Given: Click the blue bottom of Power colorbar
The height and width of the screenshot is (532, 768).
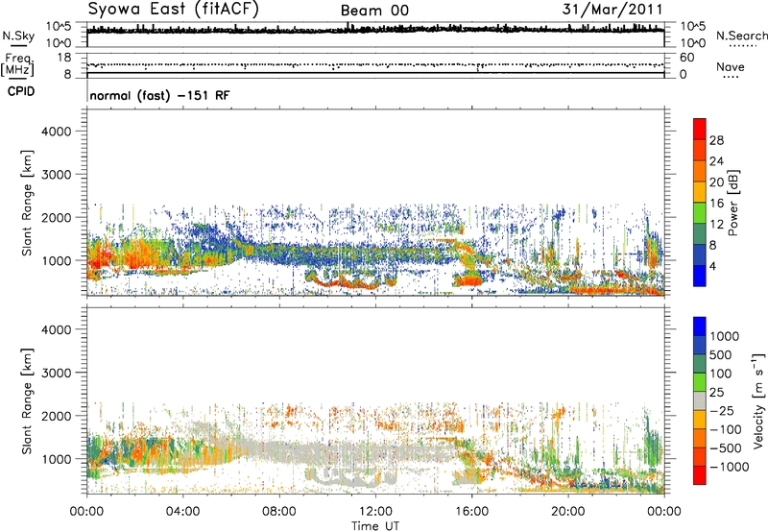Looking at the screenshot, I should (700, 276).
